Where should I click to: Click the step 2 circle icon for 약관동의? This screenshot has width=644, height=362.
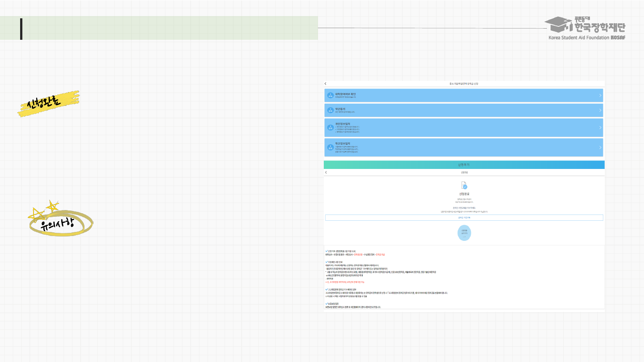[330, 110]
